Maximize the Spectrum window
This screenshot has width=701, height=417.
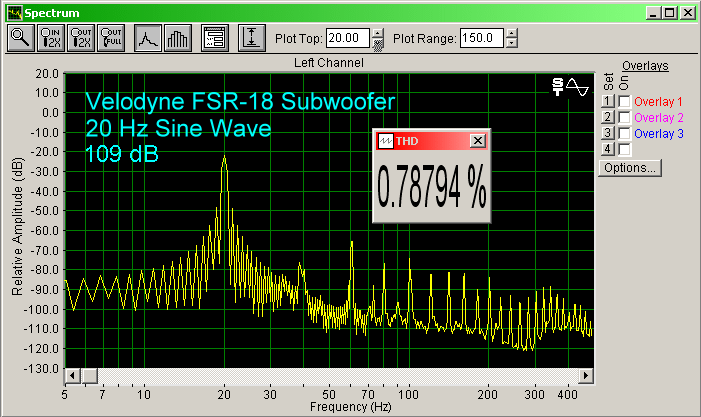coord(669,13)
